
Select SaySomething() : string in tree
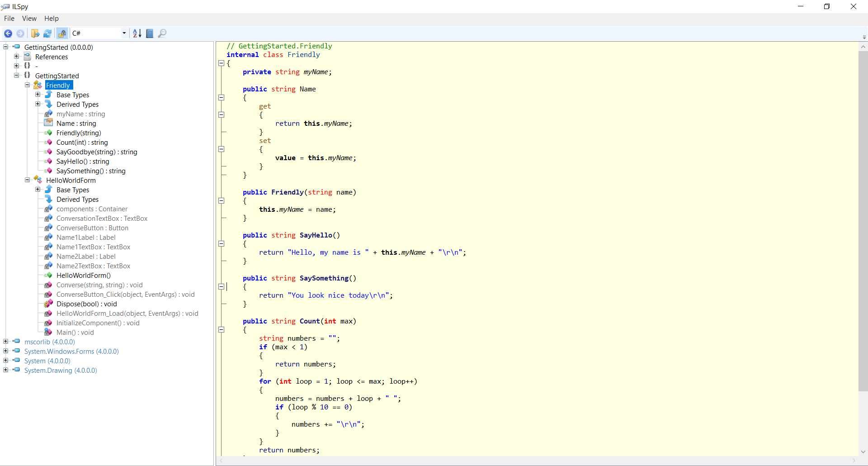(91, 171)
